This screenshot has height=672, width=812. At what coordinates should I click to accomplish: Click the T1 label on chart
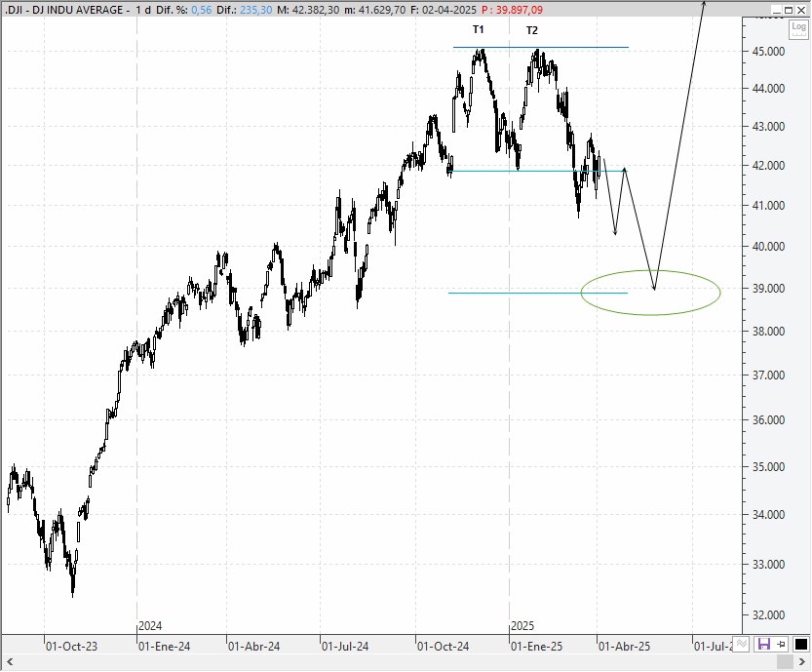(x=479, y=29)
